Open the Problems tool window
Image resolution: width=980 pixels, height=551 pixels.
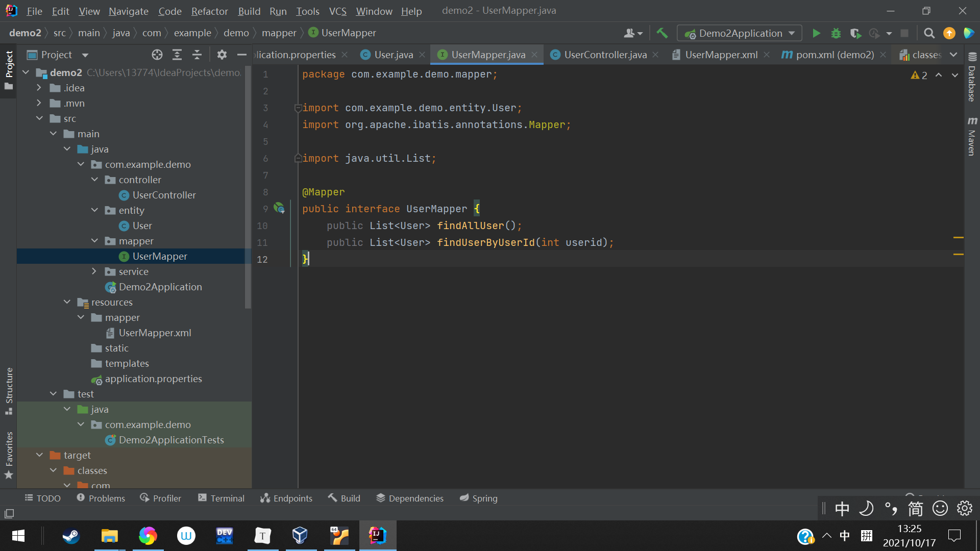[101, 498]
